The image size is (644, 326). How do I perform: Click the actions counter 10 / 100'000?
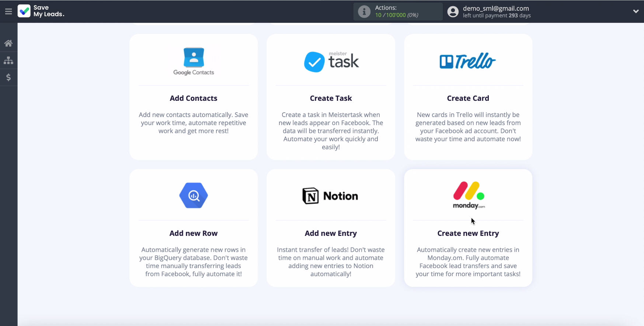(x=397, y=15)
